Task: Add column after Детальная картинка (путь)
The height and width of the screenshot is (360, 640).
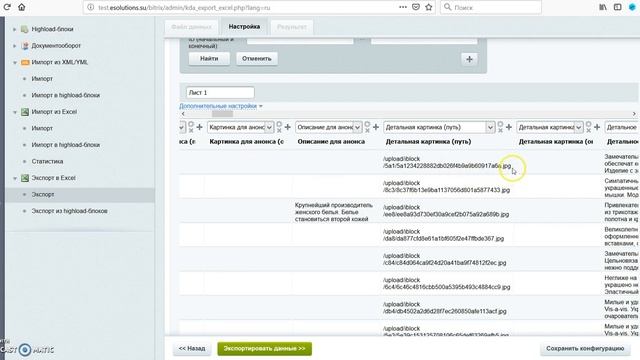Action: pos(509,127)
